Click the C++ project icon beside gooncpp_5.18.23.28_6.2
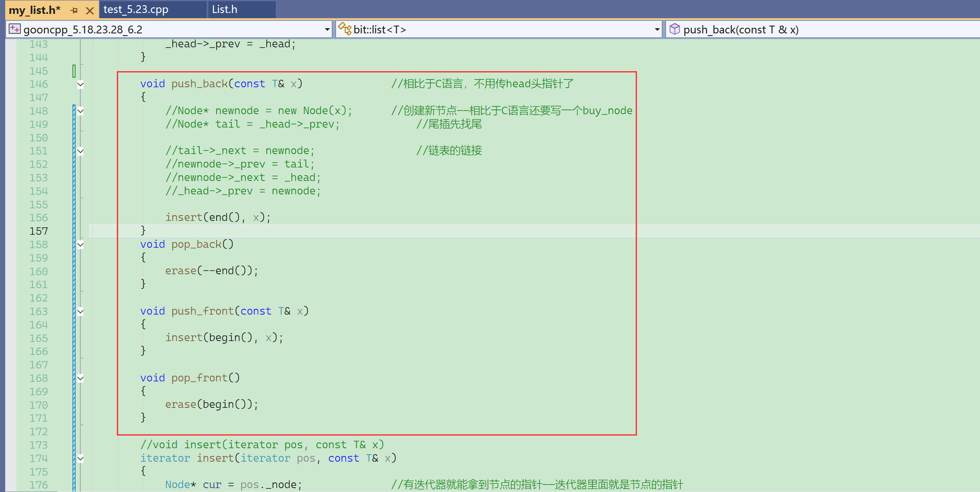 point(15,29)
